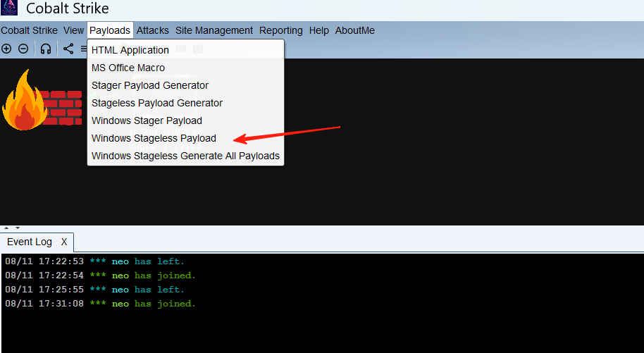Switch to the Event Log tab
This screenshot has width=644, height=353.
pyautogui.click(x=30, y=242)
